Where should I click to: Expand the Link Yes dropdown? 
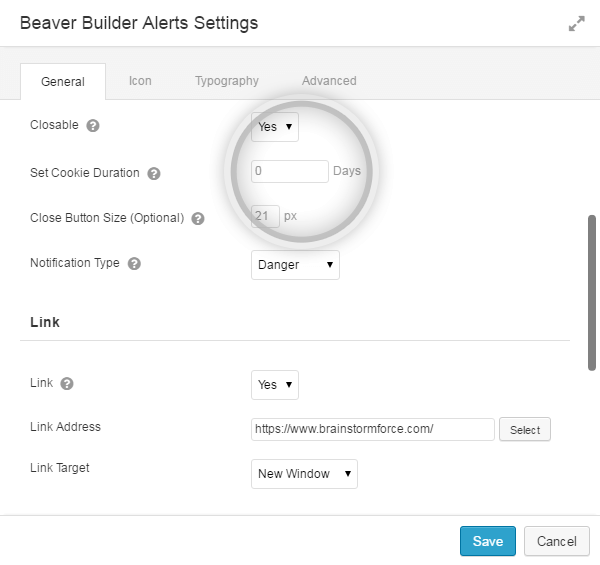[x=274, y=385]
